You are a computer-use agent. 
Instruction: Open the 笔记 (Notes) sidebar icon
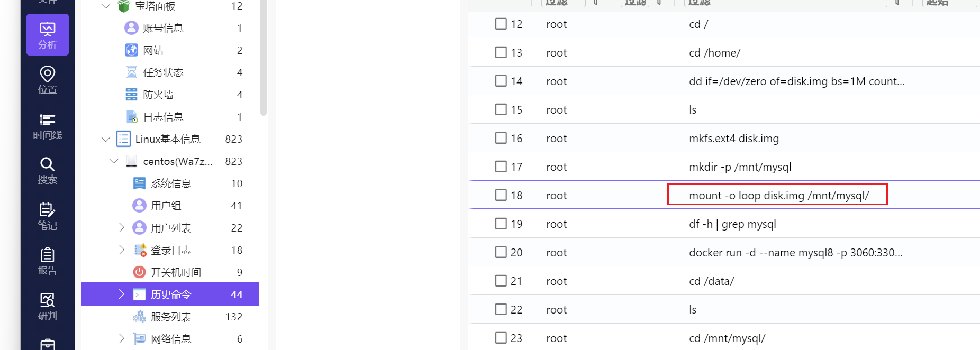pos(48,216)
